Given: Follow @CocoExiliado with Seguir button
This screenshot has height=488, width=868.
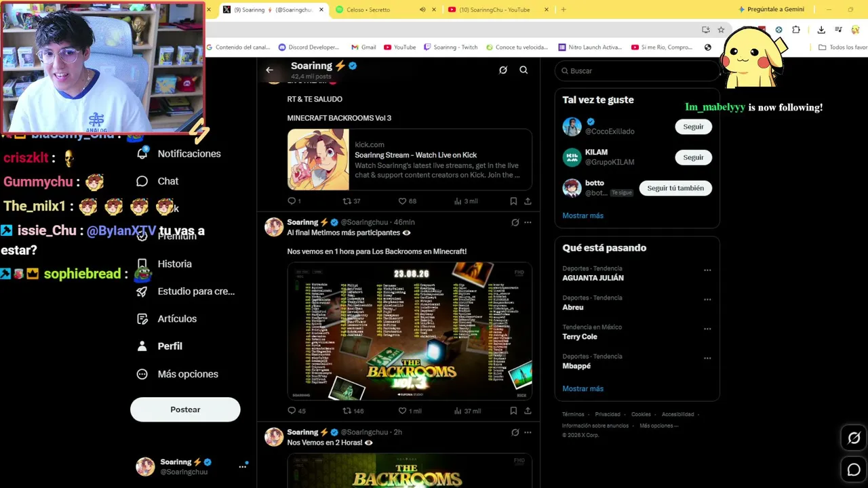Looking at the screenshot, I should pyautogui.click(x=693, y=127).
